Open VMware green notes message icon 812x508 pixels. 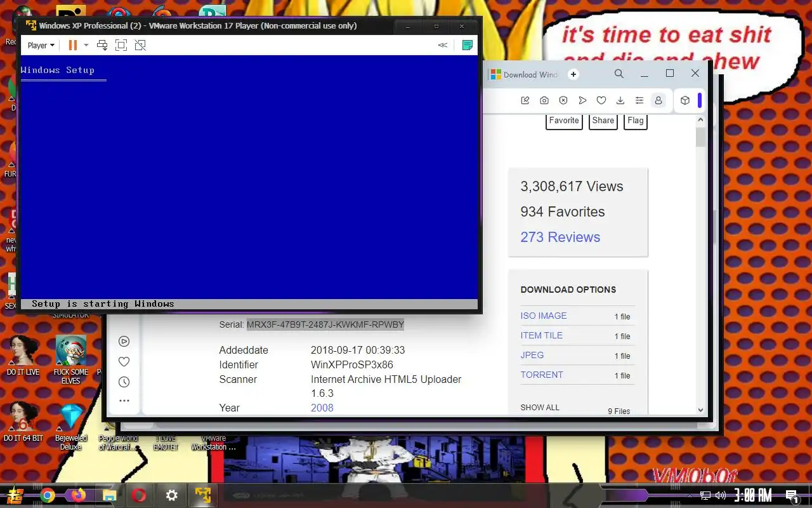coord(468,45)
